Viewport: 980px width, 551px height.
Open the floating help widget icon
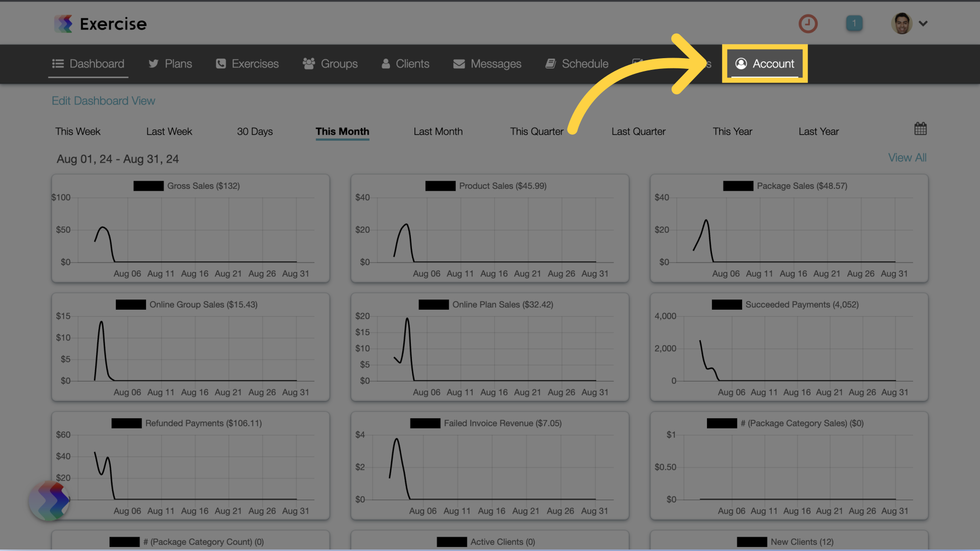pyautogui.click(x=50, y=501)
